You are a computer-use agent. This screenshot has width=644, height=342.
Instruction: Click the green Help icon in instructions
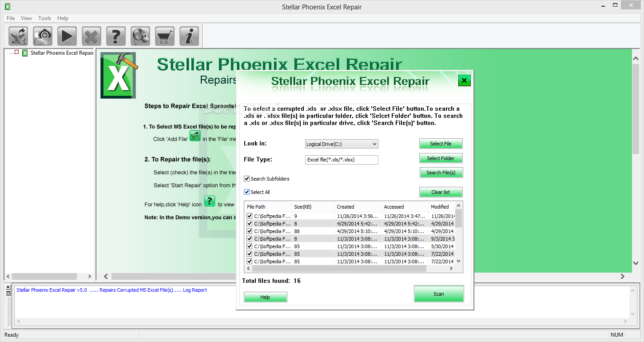click(x=210, y=201)
